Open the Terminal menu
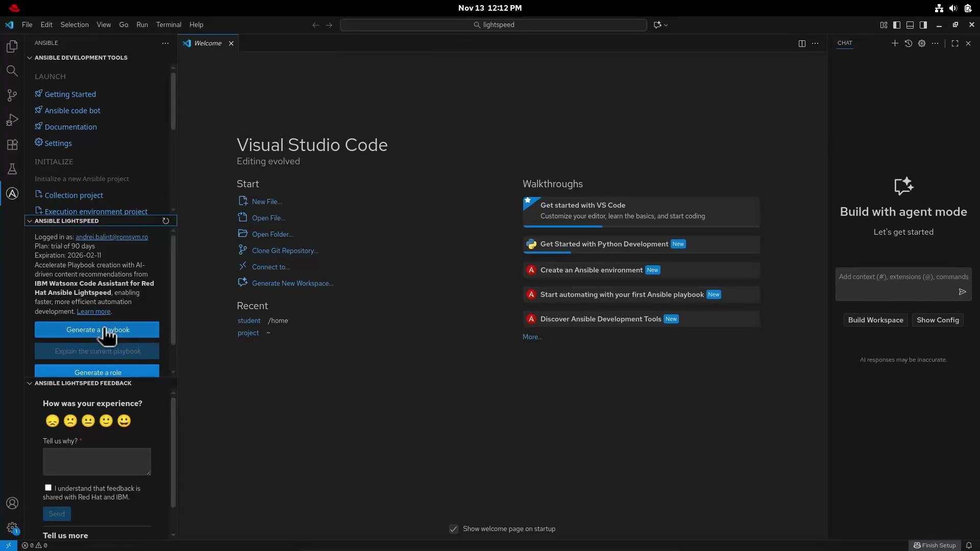The height and width of the screenshot is (551, 980). click(168, 25)
